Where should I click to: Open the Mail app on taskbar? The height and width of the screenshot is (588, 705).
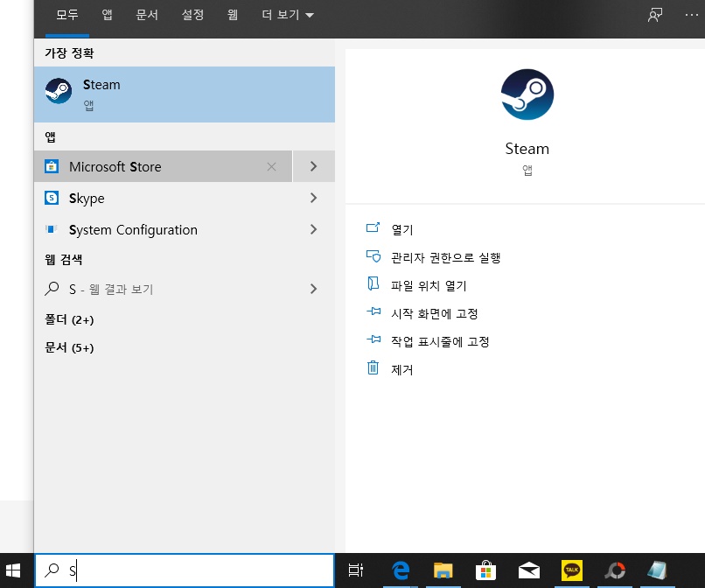(x=528, y=570)
